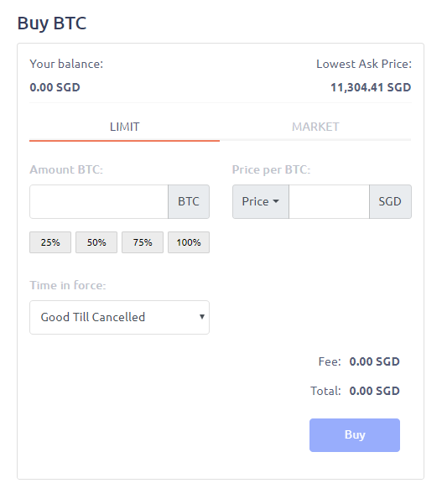Screen dimensions: 442x504
Task: Switch to the MARKET order tab
Action: (x=315, y=127)
